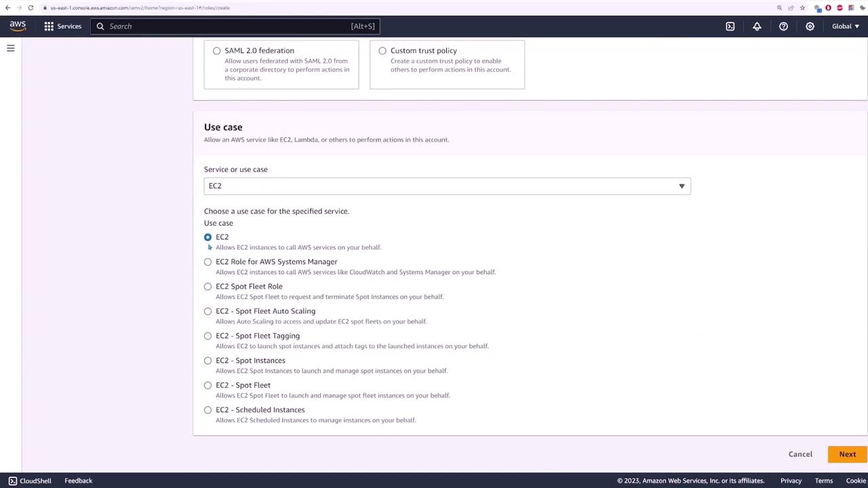Screen dimensions: 868x488
Task: Cancel the role creation
Action: [800, 454]
